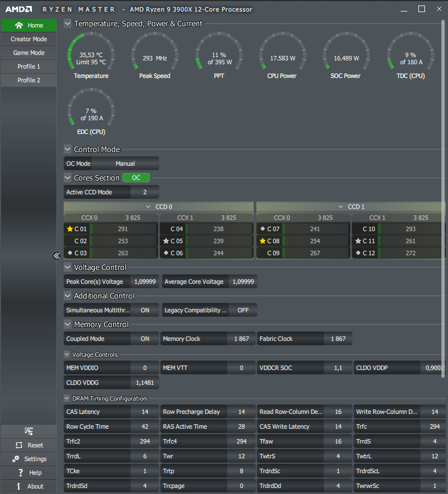Open Settings via the gear icon
448x494 pixels.
[x=16, y=459]
